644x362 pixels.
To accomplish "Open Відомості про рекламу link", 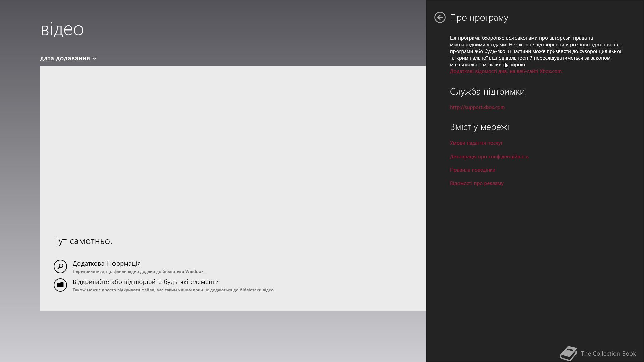I will pyautogui.click(x=477, y=183).
